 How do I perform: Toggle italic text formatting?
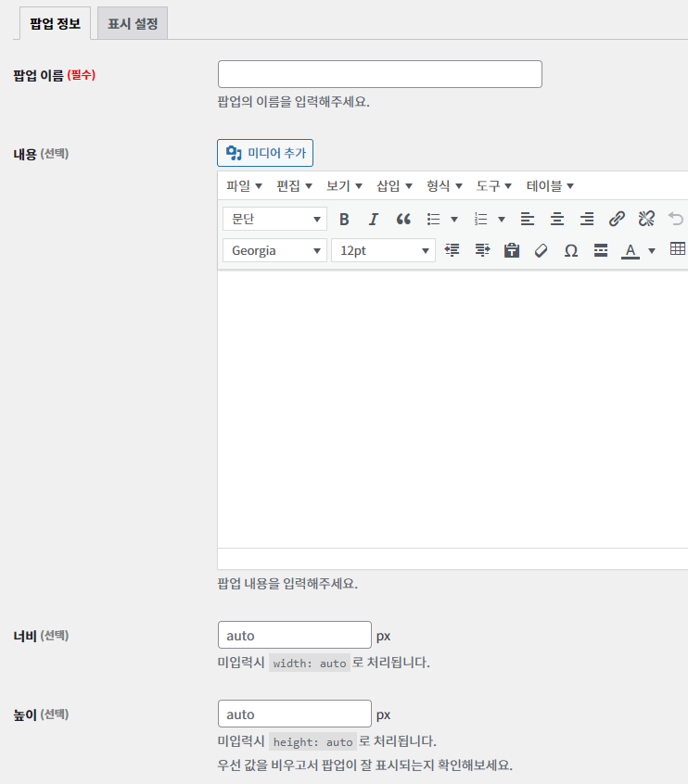pos(374,219)
